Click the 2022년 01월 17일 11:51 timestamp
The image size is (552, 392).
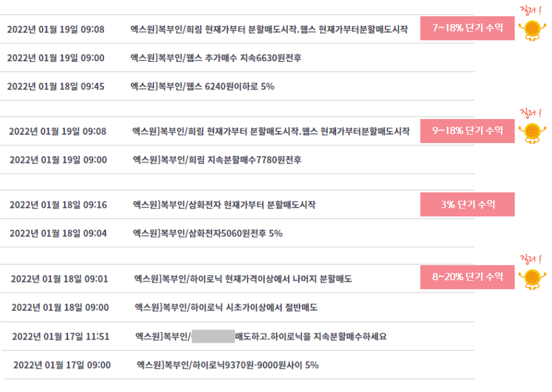61,337
